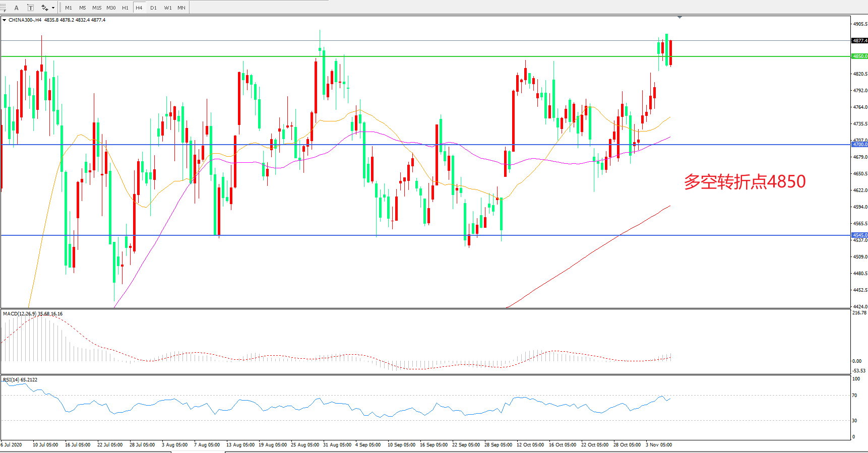Change chart to D1 daily timeframe
The height and width of the screenshot is (453, 868).
tap(153, 8)
